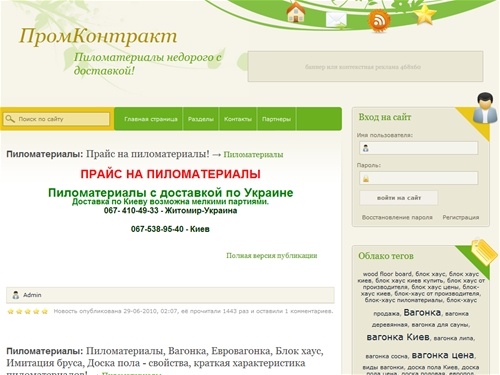Open the Главная страница menu item
Image resolution: width=500 pixels, height=375 pixels.
151,119
